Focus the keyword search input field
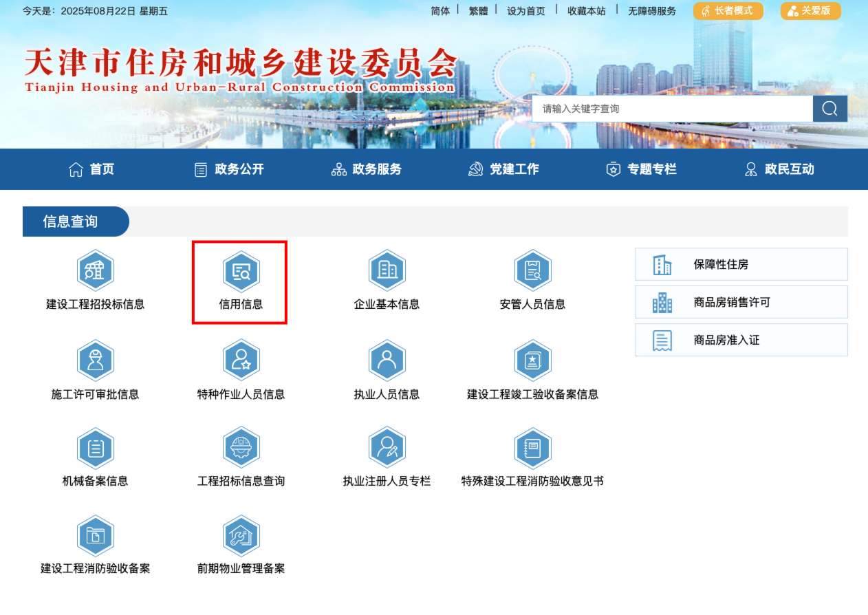The image size is (868, 615). pos(671,109)
